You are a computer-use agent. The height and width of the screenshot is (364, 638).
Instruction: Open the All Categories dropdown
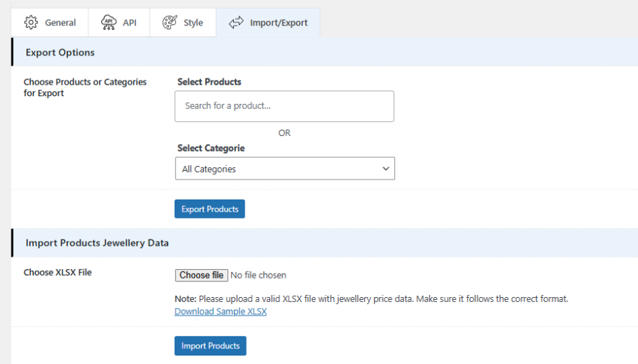point(285,168)
